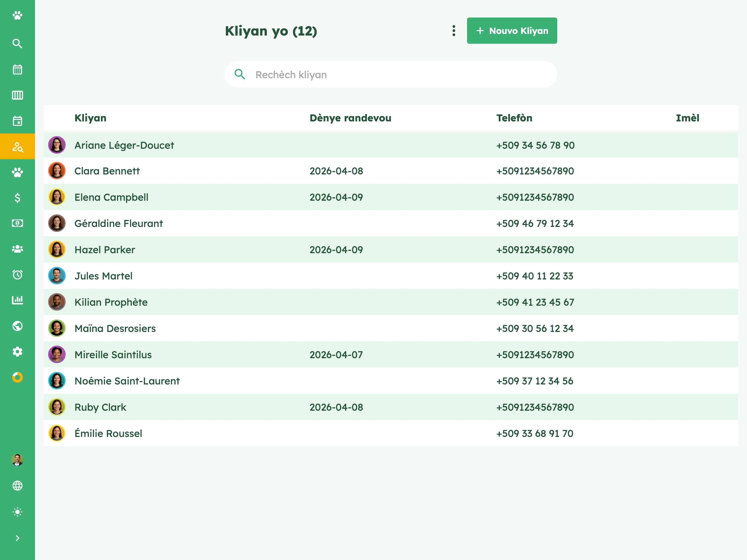Select the highlighted clients search icon
The height and width of the screenshot is (560, 747).
[x=17, y=147]
